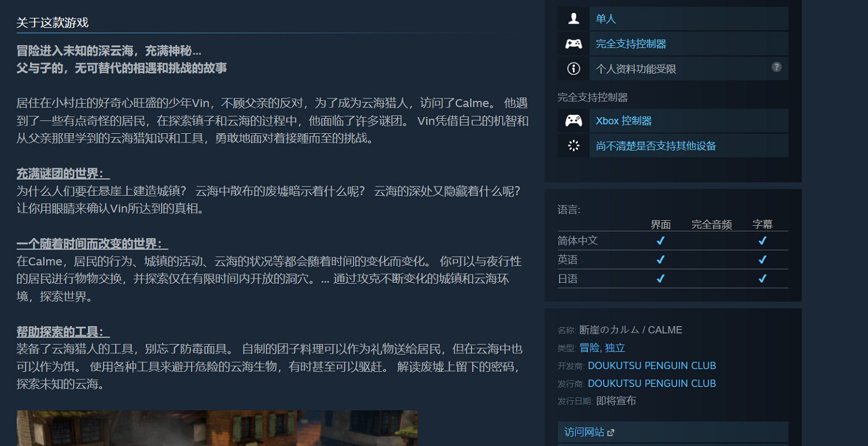The height and width of the screenshot is (446, 868).
Task: Click the 访问网站 button
Action: [x=583, y=432]
